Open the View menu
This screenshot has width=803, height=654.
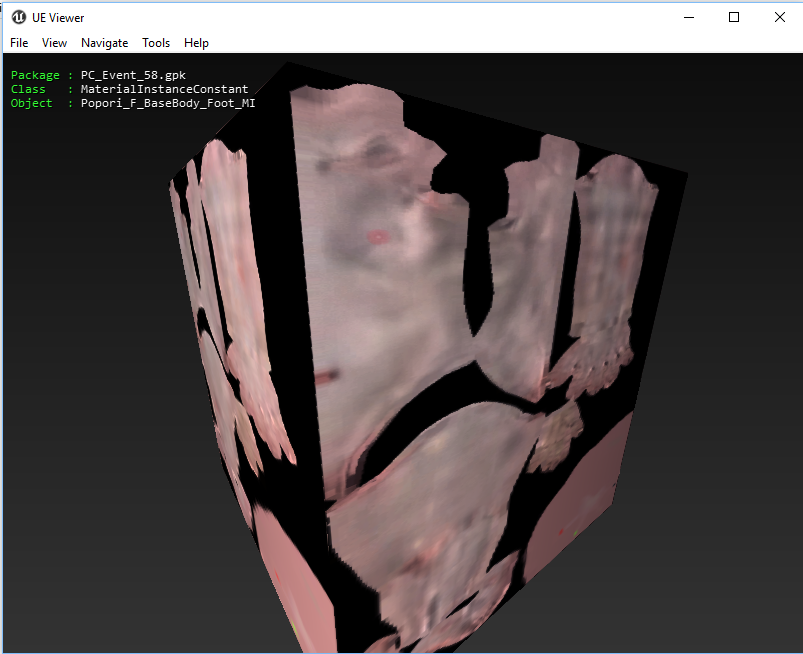pos(54,43)
